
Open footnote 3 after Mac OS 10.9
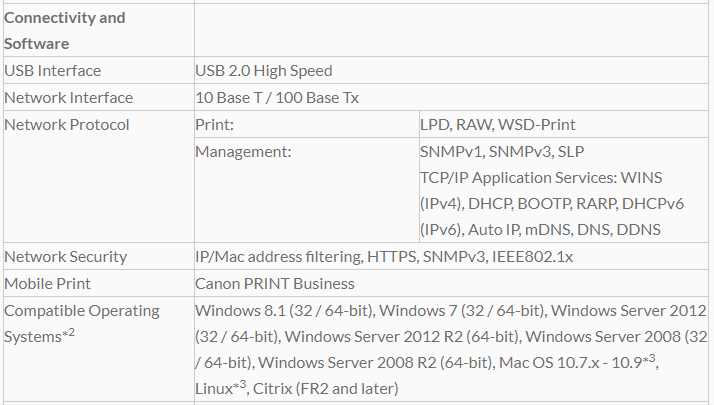coord(652,358)
